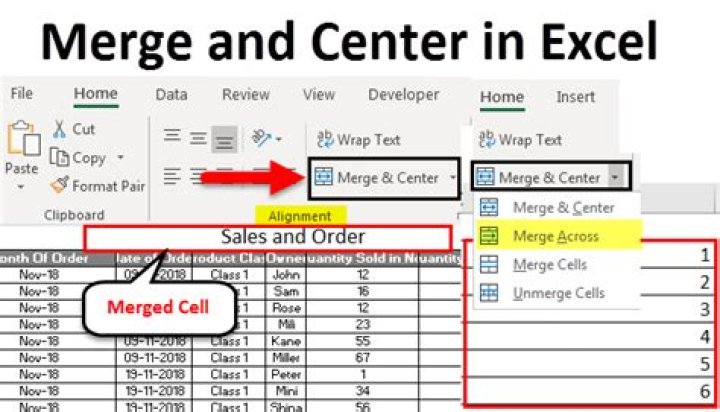Click Wrap Text in the left ribbon
Image resolution: width=720 pixels, height=412 pixels.
point(359,140)
